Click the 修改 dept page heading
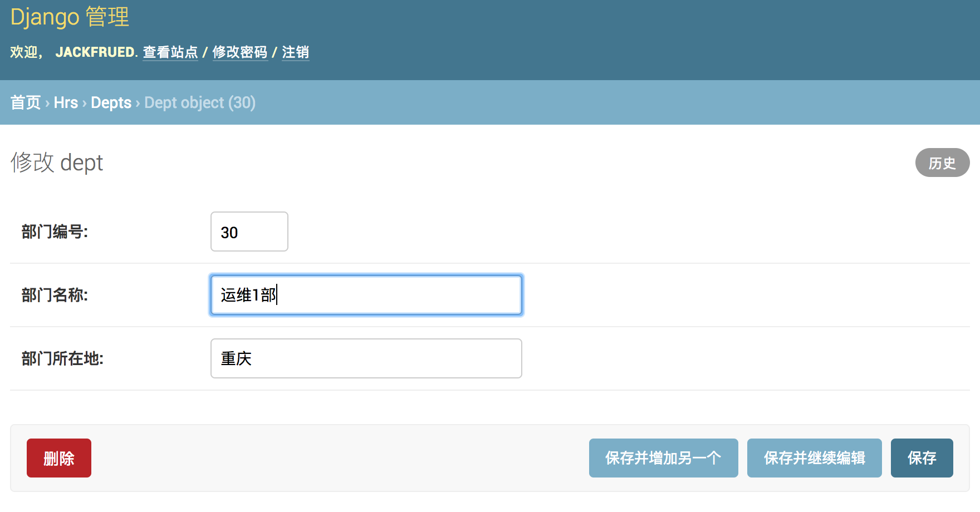980x512 pixels. pyautogui.click(x=57, y=163)
